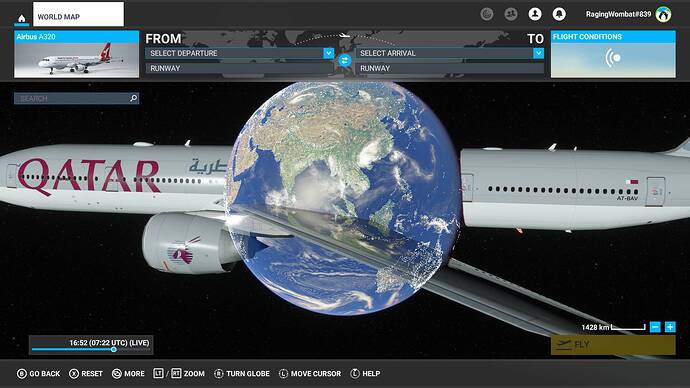Click the Select Arrival field
690x388 pixels.
click(450, 53)
